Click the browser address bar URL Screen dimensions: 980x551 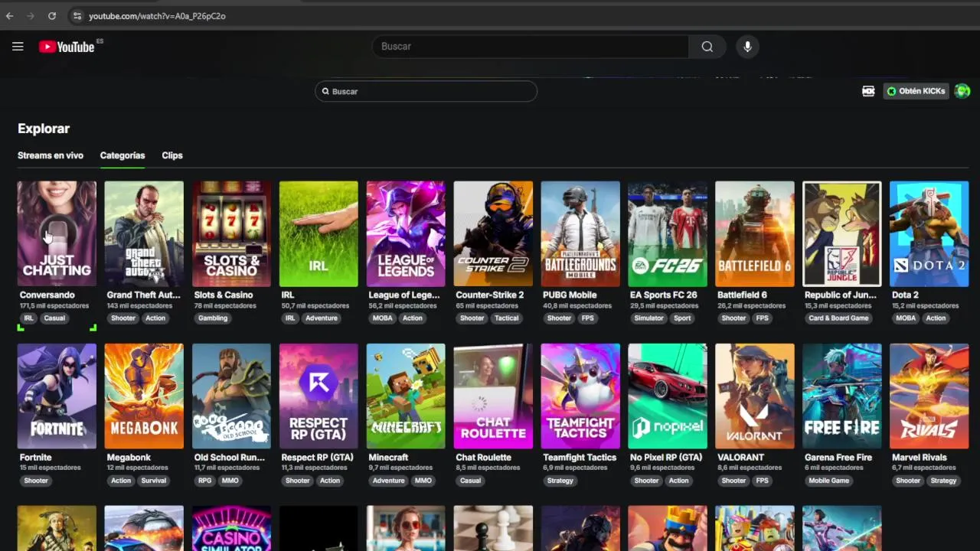(157, 15)
